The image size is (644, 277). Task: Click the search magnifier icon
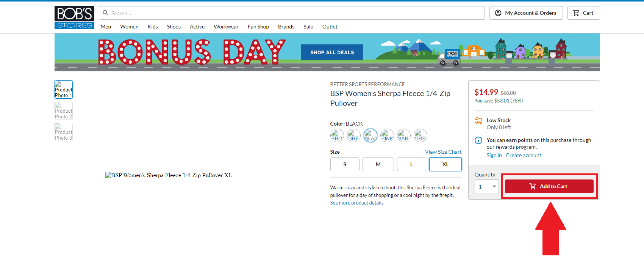(106, 13)
